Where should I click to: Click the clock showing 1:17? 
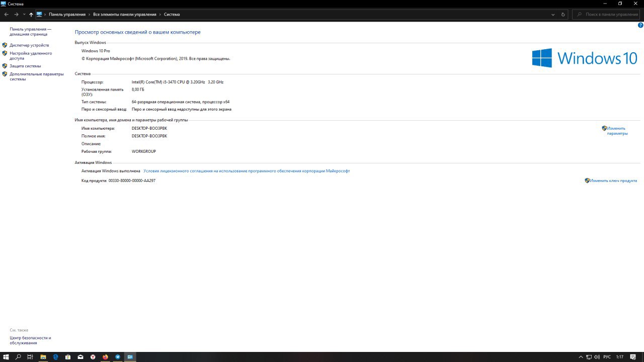pyautogui.click(x=620, y=357)
